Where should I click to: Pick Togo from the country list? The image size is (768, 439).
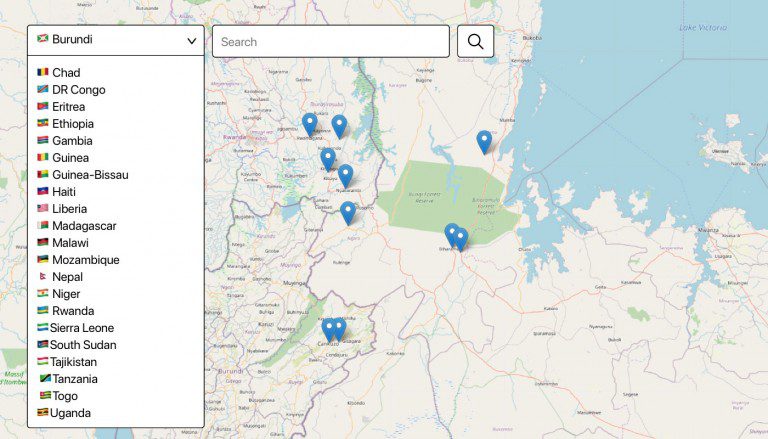tap(59, 396)
